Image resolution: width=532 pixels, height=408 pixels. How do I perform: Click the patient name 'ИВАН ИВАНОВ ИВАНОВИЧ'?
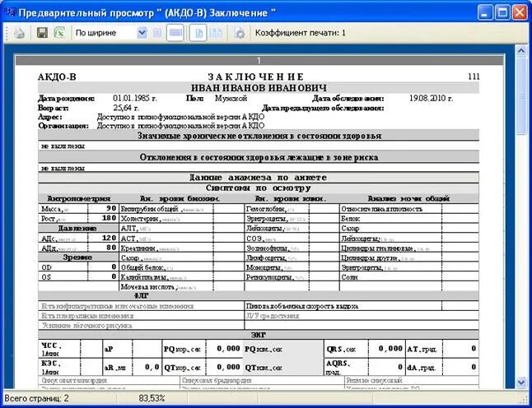click(259, 88)
